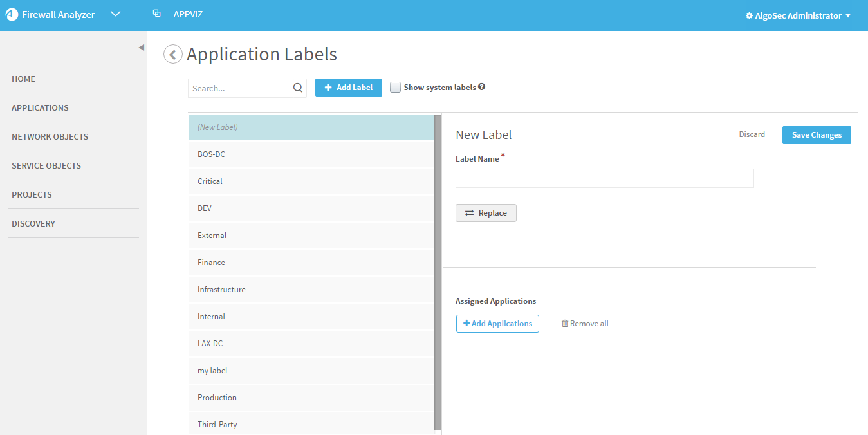Screen dimensions: 868x435
Task: Click the Add Label button
Action: (x=348, y=88)
